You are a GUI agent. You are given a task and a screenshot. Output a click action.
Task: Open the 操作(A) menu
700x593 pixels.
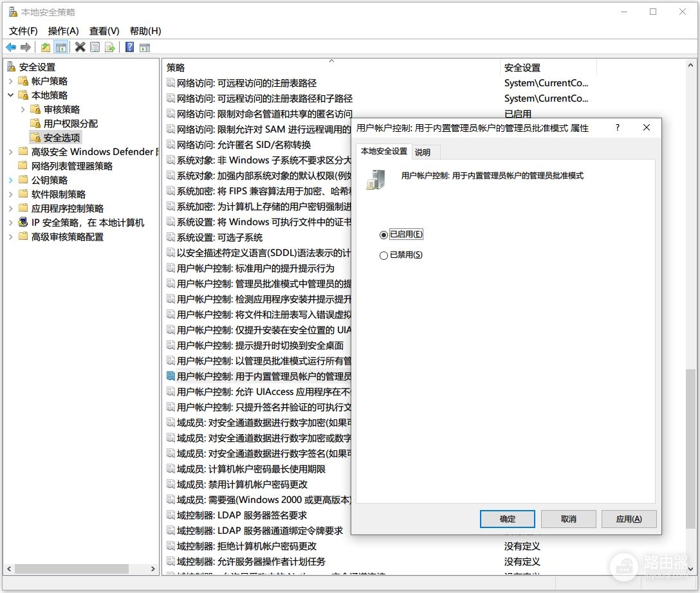coord(64,31)
